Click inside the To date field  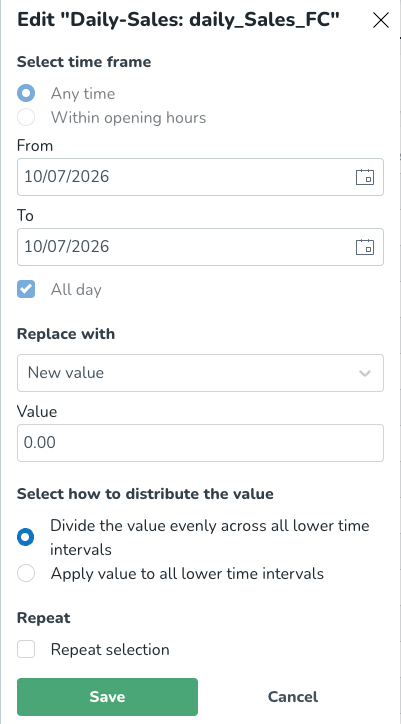coord(200,247)
